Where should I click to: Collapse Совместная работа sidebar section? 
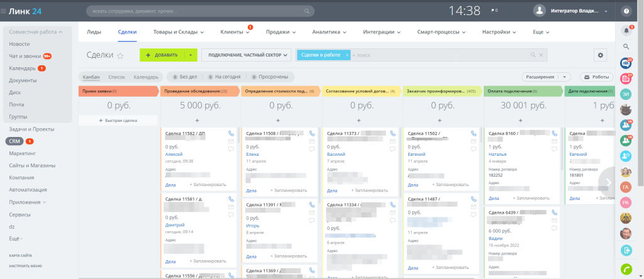pyautogui.click(x=36, y=31)
